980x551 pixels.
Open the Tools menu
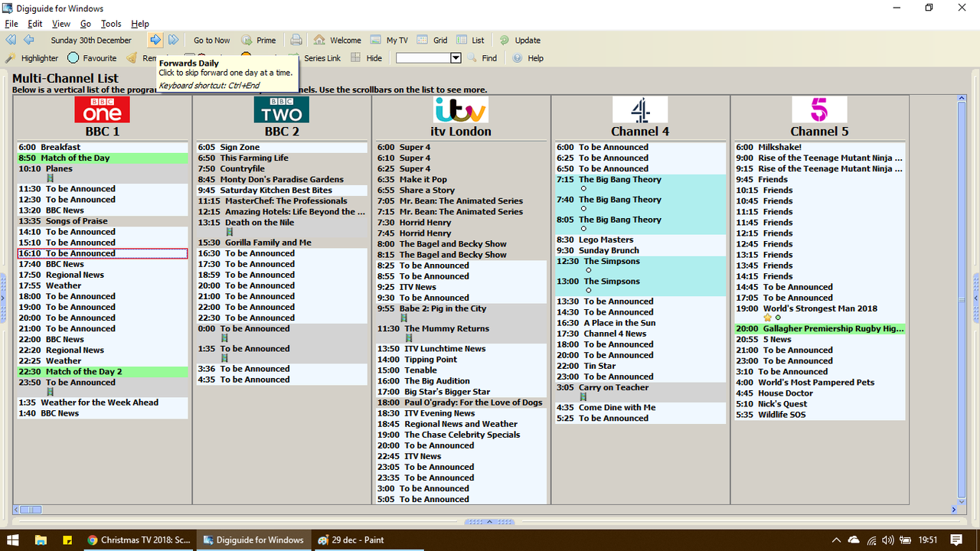pyautogui.click(x=111, y=24)
